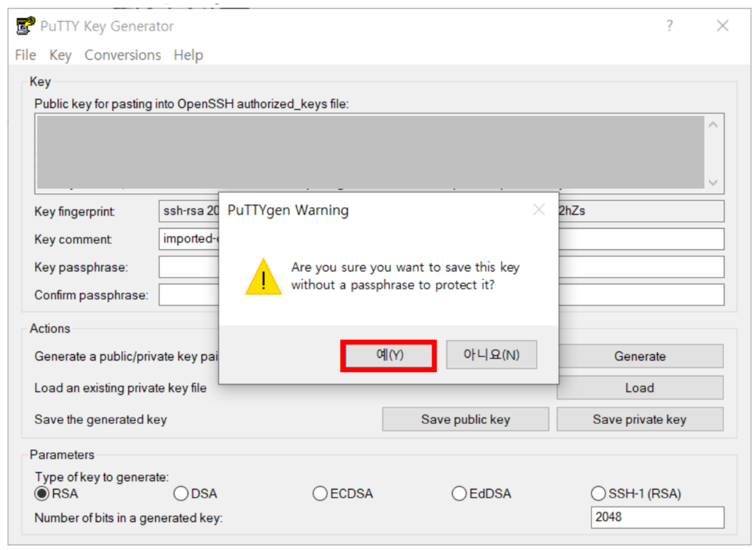Screen dimensions: 756x550
Task: Click the Key fingerprint field
Action: pos(441,211)
